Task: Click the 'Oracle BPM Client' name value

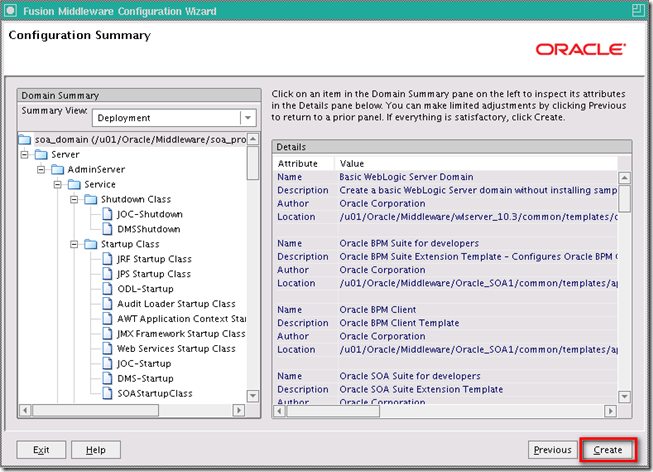Action: click(x=378, y=310)
